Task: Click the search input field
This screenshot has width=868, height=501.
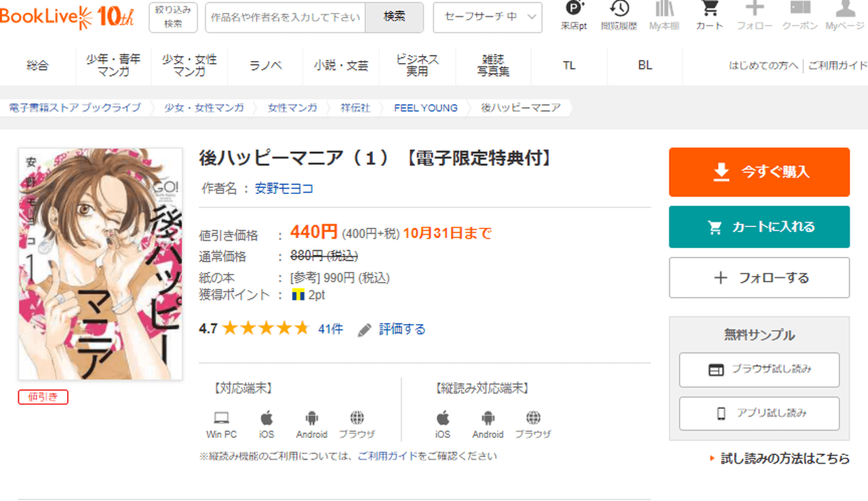Action: [x=285, y=18]
